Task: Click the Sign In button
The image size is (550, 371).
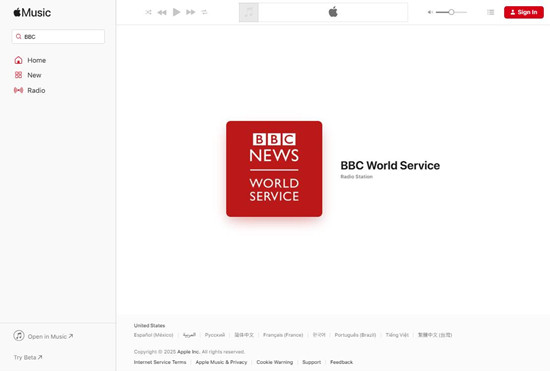Action: 524,12
